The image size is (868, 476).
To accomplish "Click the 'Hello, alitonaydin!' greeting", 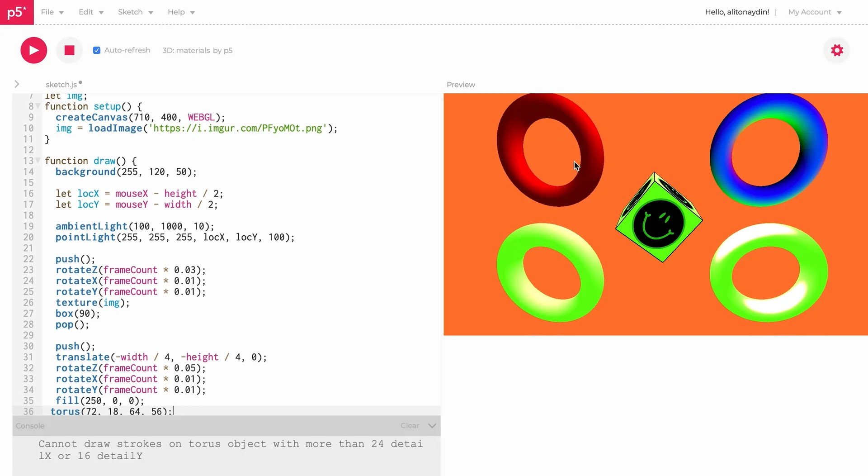I will pyautogui.click(x=737, y=12).
